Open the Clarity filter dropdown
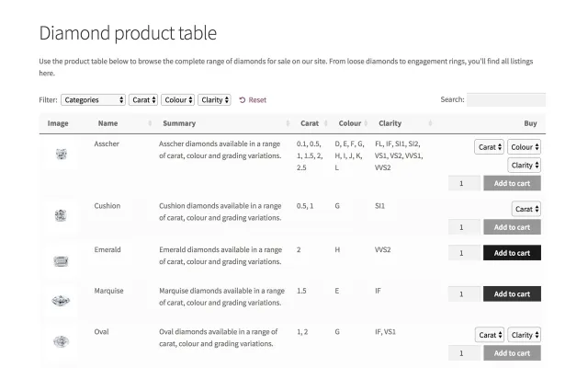This screenshot has height=368, width=588. tap(214, 100)
